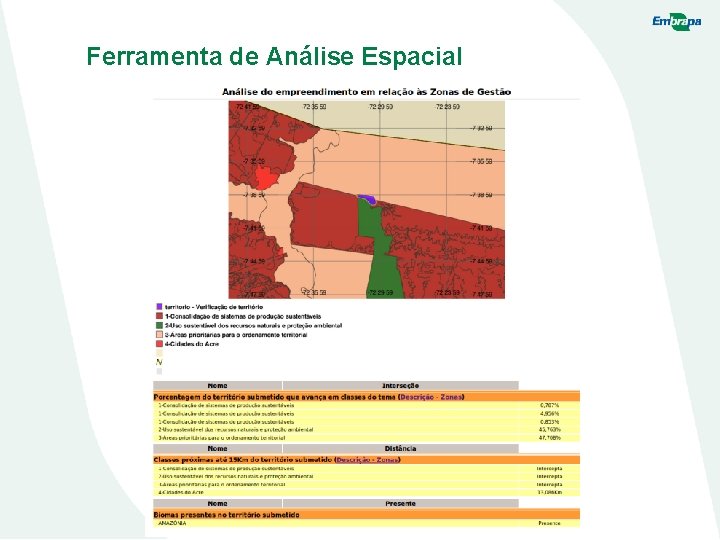Click dark red swatch for zone 1 Consolidação
The image size is (720, 540).
click(x=159, y=316)
